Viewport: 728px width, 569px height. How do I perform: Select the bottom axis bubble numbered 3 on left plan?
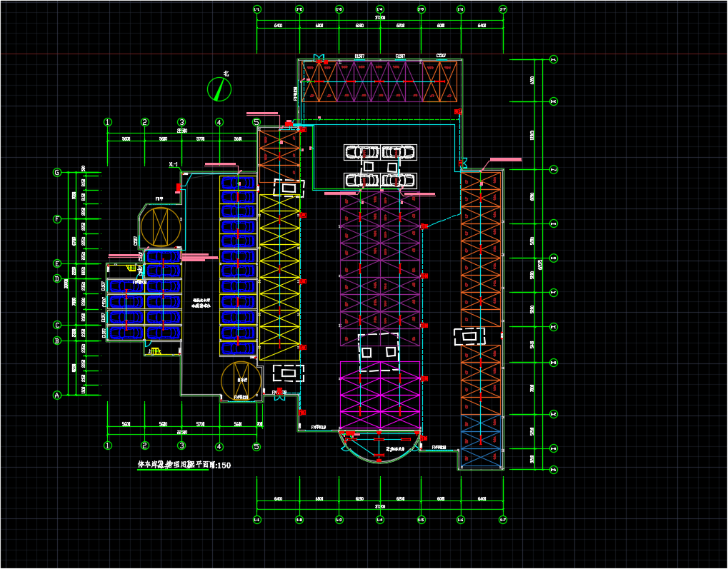tap(182, 446)
